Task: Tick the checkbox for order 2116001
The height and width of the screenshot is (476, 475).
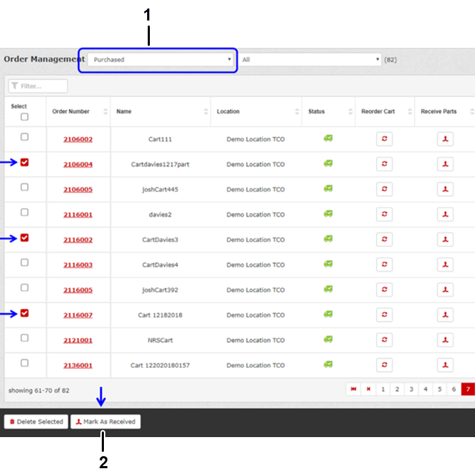Action: click(x=24, y=213)
